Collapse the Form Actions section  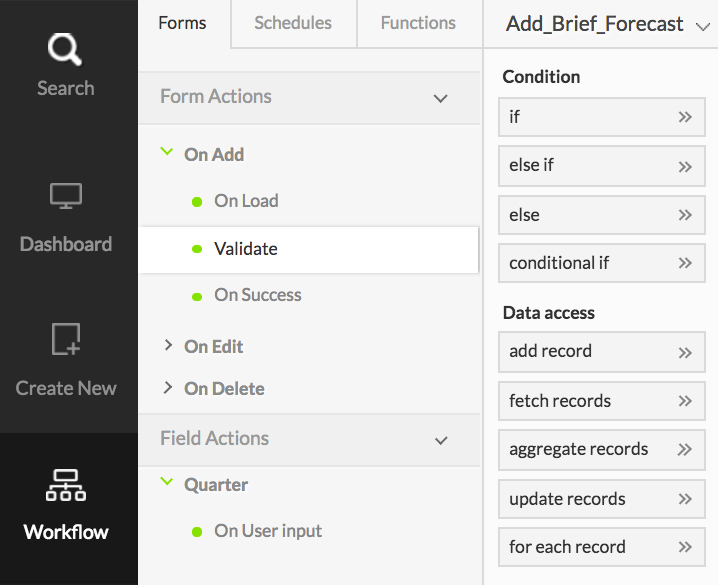click(440, 98)
